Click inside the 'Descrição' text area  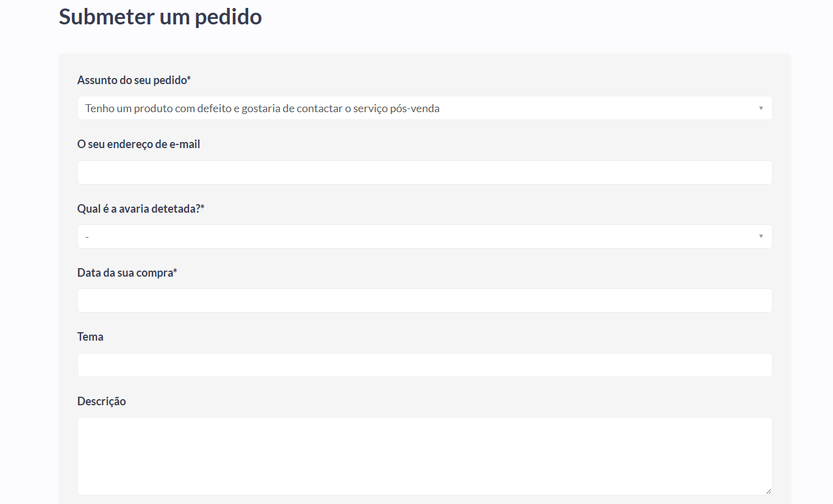[x=424, y=456]
